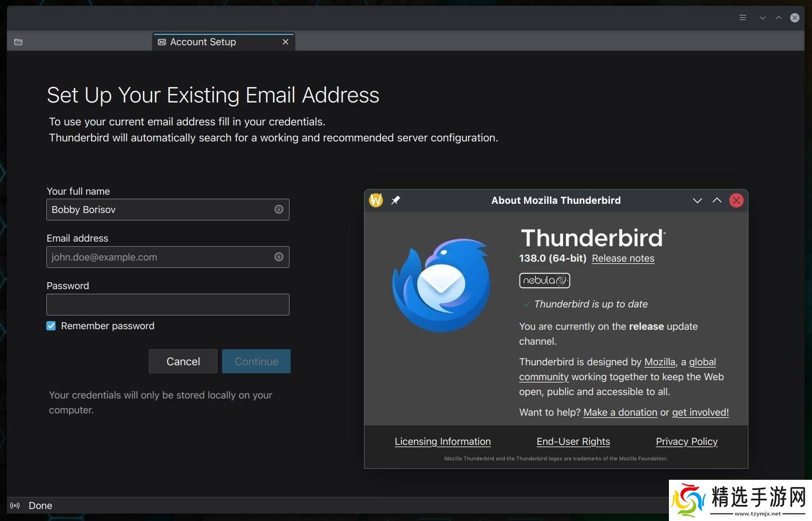
Task: Open the hamburger menu in window titlebar
Action: (x=743, y=18)
